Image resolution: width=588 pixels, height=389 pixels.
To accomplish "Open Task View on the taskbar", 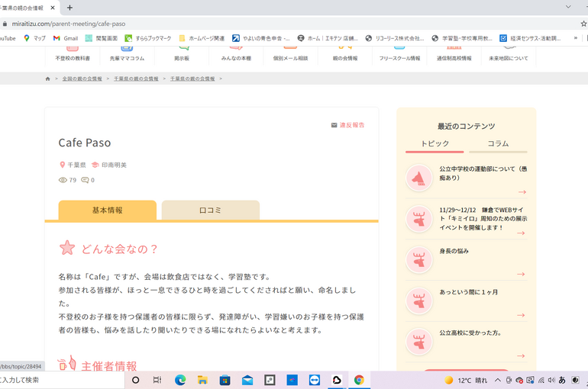I will (157, 380).
